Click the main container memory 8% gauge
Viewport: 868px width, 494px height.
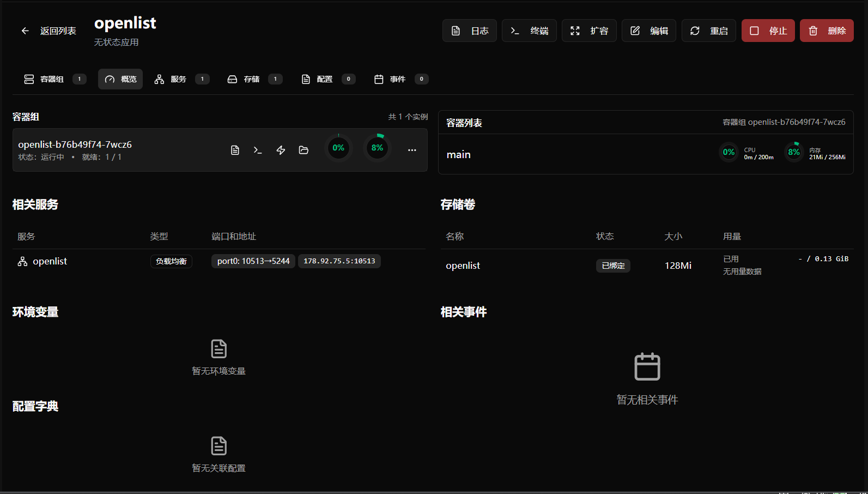(794, 152)
